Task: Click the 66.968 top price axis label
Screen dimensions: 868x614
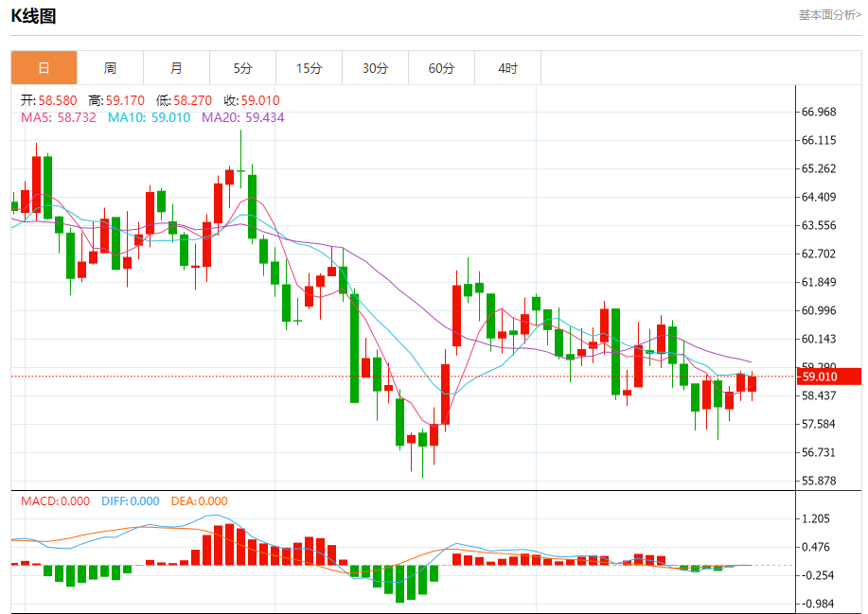Action: (x=820, y=112)
